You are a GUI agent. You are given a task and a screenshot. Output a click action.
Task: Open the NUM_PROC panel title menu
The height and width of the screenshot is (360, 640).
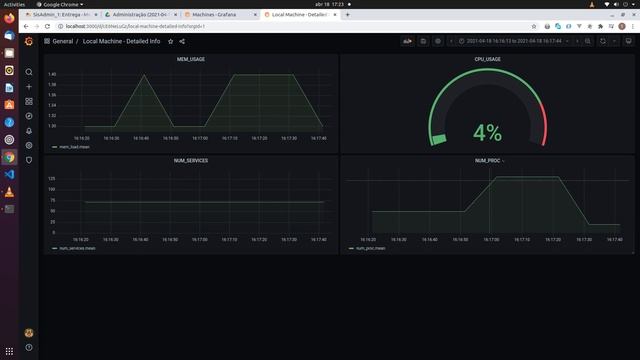[487, 161]
